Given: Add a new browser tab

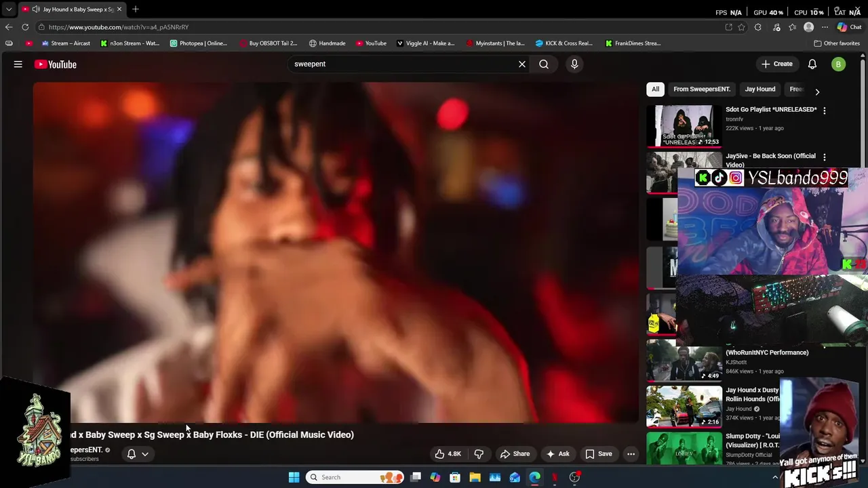Looking at the screenshot, I should (136, 9).
